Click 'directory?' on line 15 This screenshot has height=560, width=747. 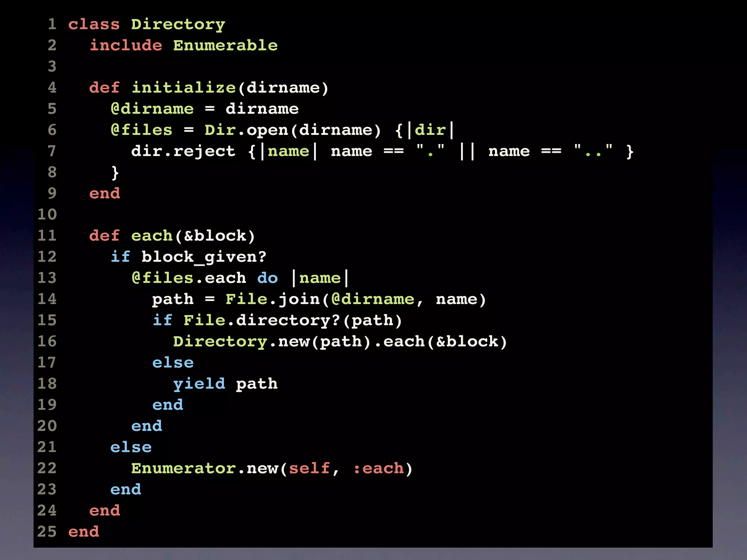click(x=289, y=321)
